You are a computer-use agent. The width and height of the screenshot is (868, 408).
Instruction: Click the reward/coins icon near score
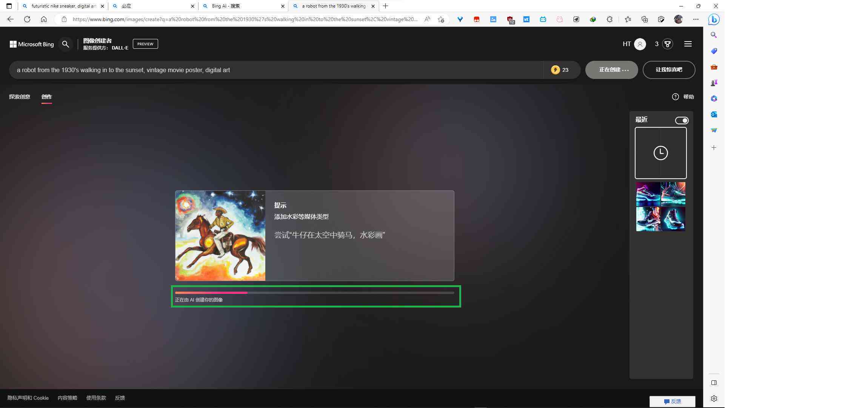[x=667, y=44]
